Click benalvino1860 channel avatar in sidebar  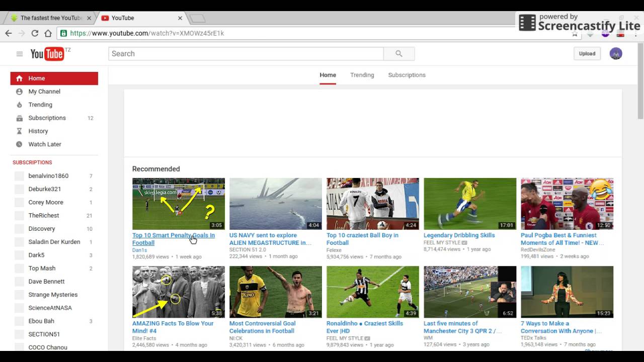[19, 176]
